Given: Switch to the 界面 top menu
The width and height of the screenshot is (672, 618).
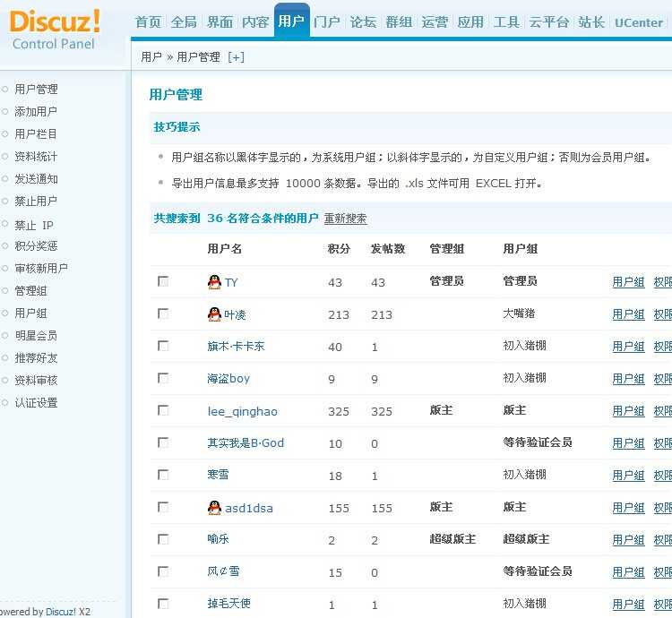Looking at the screenshot, I should click(x=220, y=22).
